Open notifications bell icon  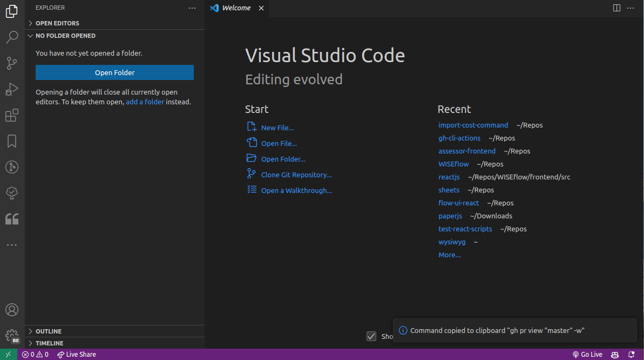coord(631,354)
